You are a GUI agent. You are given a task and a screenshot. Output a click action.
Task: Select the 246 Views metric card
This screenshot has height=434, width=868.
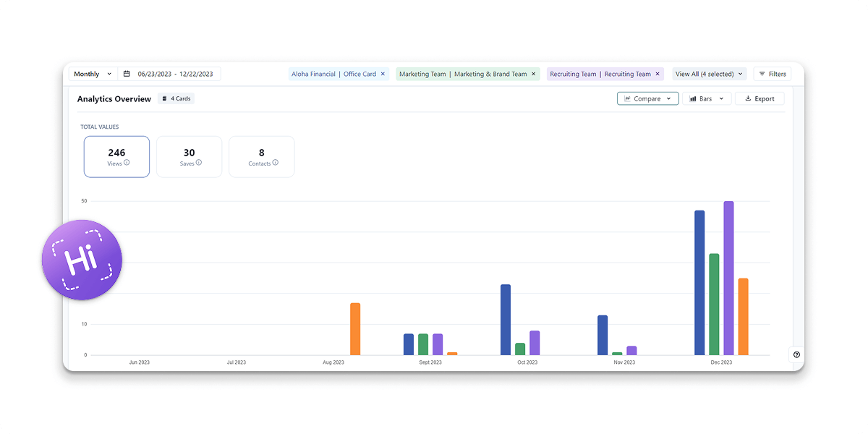(116, 156)
